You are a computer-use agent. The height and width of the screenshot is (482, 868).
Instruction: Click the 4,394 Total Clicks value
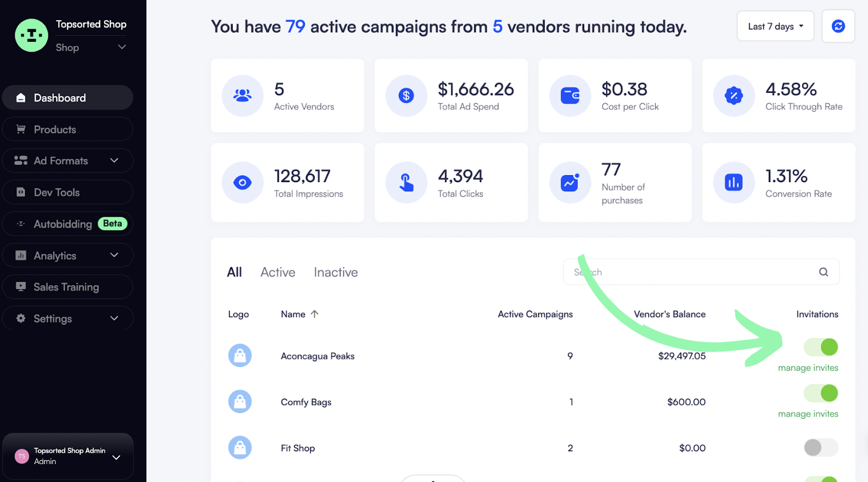(x=460, y=176)
